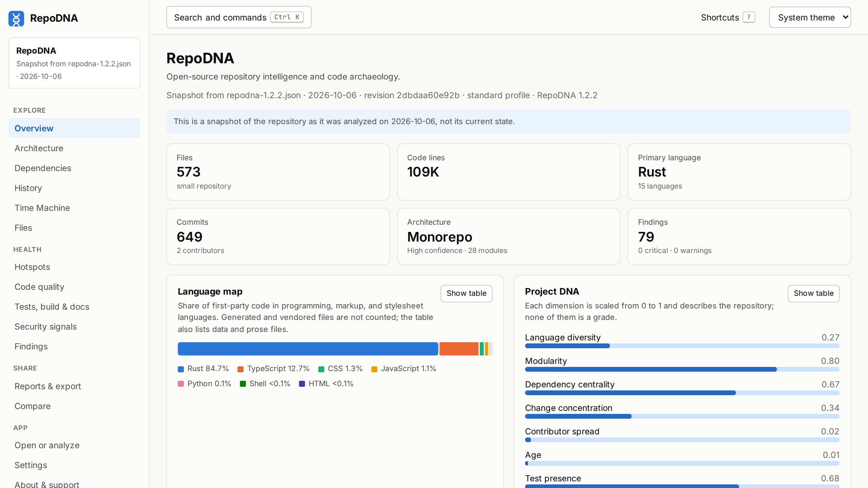Go to Compare page
The width and height of the screenshot is (868, 488).
click(x=74, y=406)
